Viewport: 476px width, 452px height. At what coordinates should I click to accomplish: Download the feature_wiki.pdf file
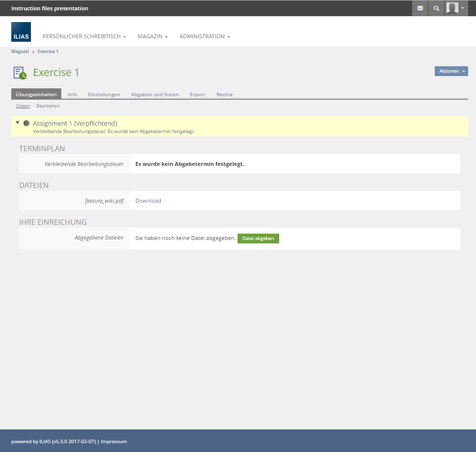pyautogui.click(x=148, y=201)
